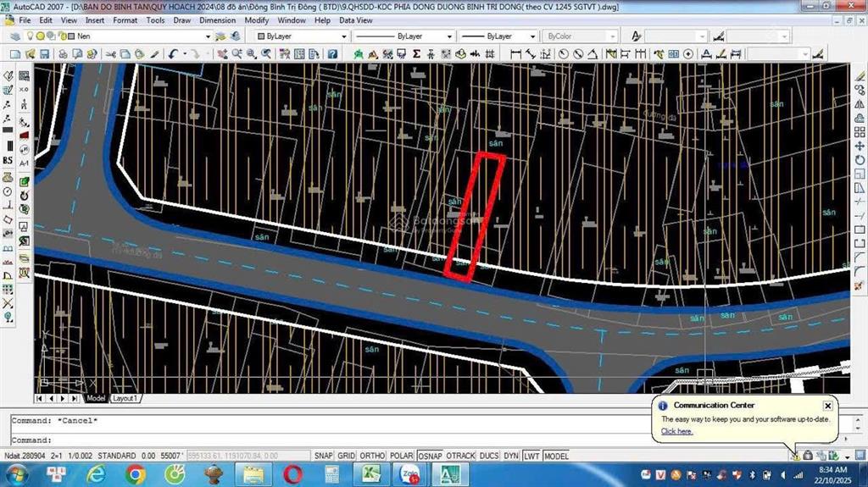
Task: Follow the 'Click here.' link
Action: click(676, 431)
